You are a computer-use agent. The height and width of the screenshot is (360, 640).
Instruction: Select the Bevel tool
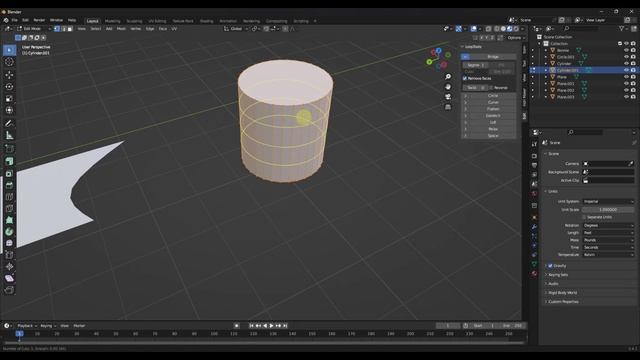tap(9, 185)
